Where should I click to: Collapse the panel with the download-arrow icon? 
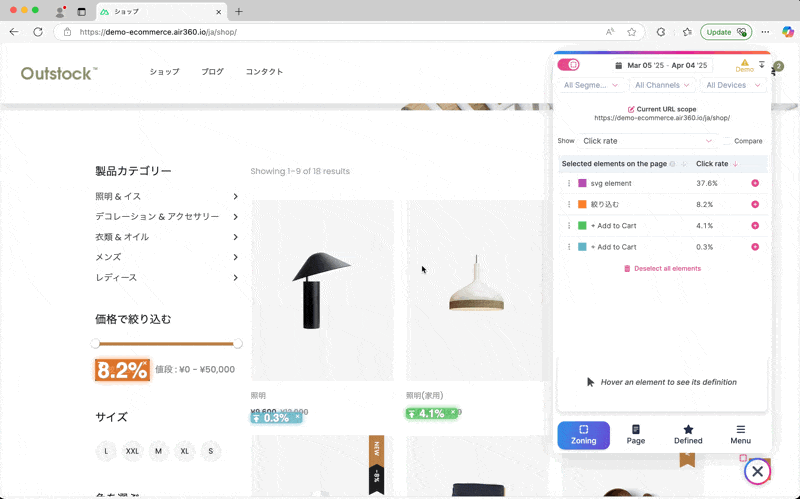click(762, 64)
